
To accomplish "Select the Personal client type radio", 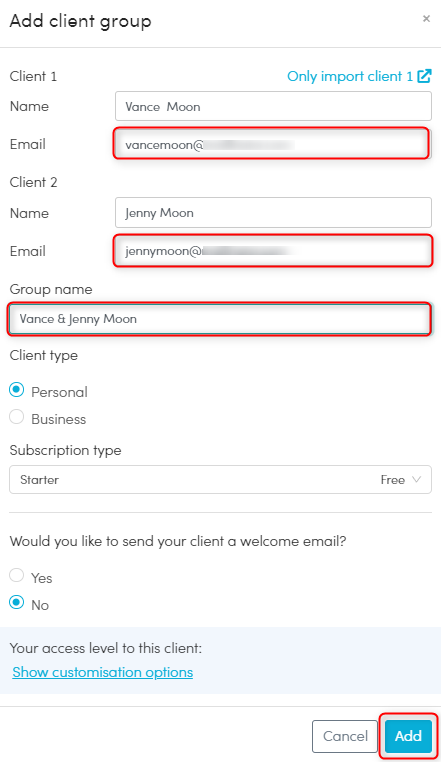I will click(x=17, y=390).
